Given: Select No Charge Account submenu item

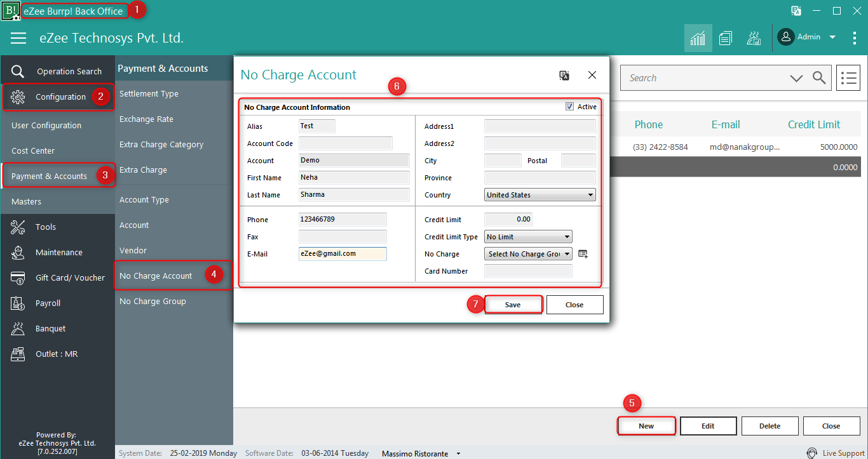Looking at the screenshot, I should pyautogui.click(x=156, y=276).
